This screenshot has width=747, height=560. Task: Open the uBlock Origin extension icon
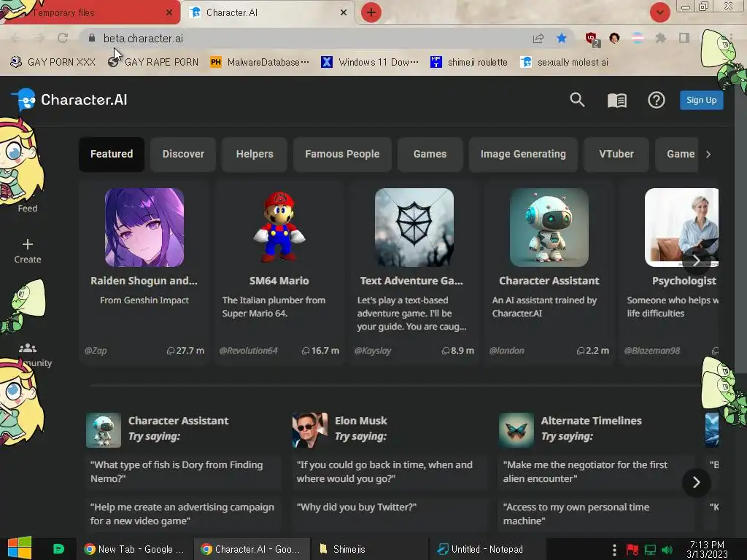pos(592,39)
